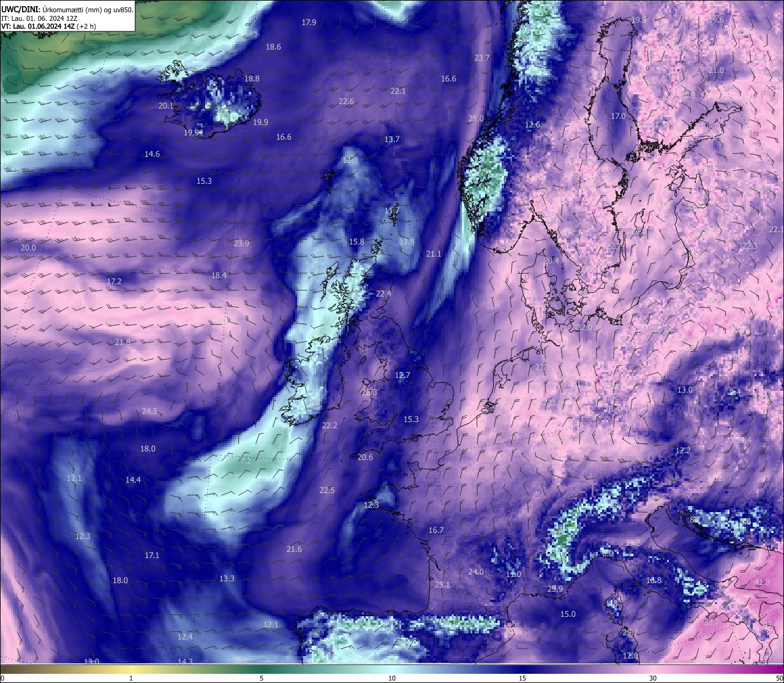Viewport: 784px width, 683px height.
Task: Select the 15.8 value north of Scotland
Action: [x=356, y=242]
